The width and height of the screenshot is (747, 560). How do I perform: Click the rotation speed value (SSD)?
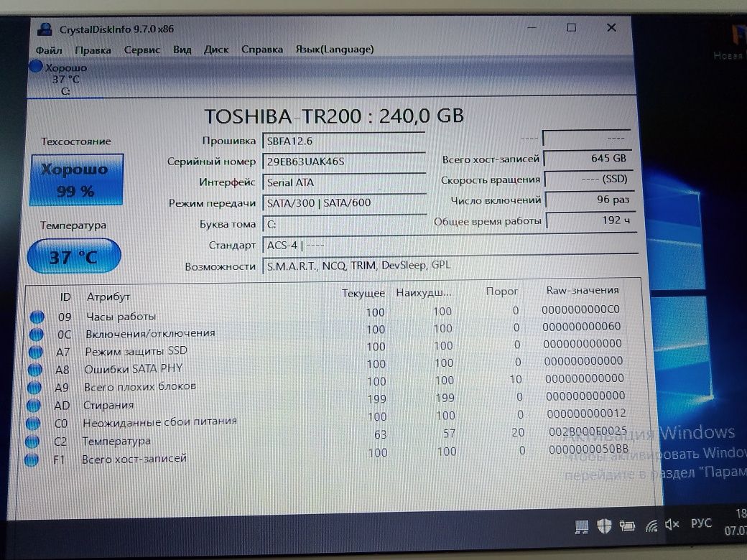pos(589,179)
